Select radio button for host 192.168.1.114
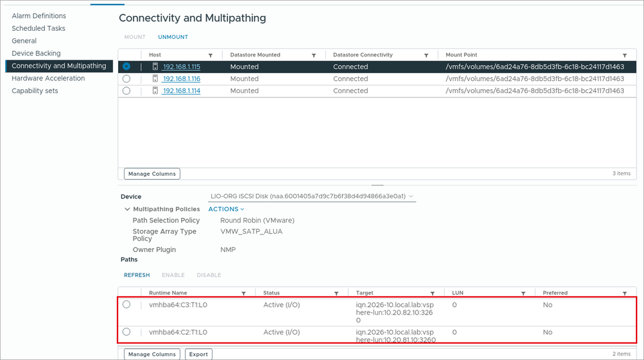 click(127, 91)
